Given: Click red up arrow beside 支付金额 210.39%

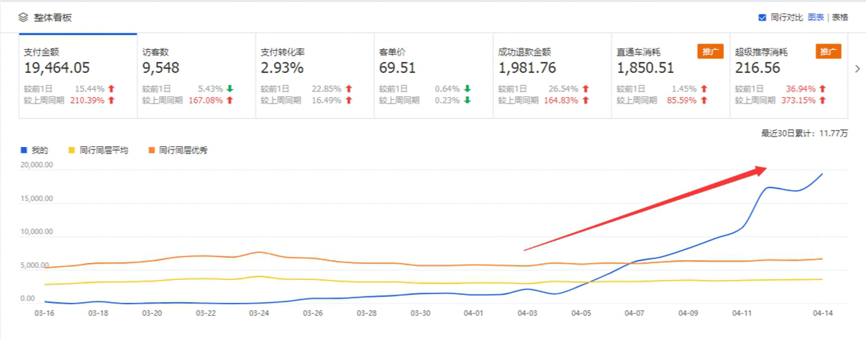Looking at the screenshot, I should tap(111, 101).
